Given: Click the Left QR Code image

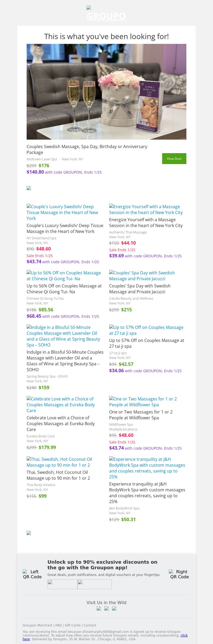Looking at the screenshot, I should [32, 574].
